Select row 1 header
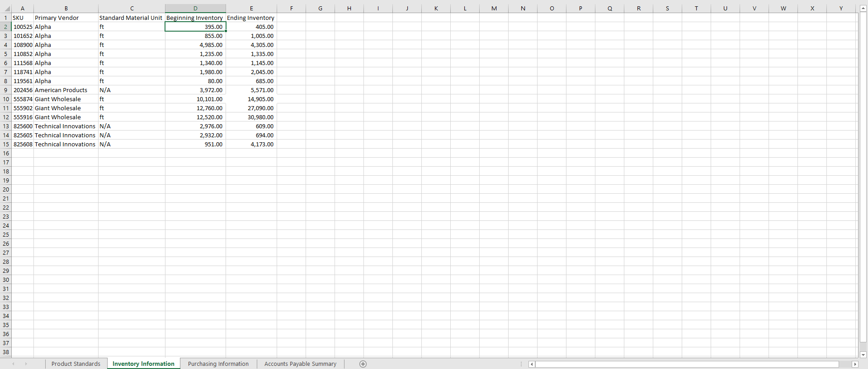The width and height of the screenshot is (868, 369). [6, 18]
